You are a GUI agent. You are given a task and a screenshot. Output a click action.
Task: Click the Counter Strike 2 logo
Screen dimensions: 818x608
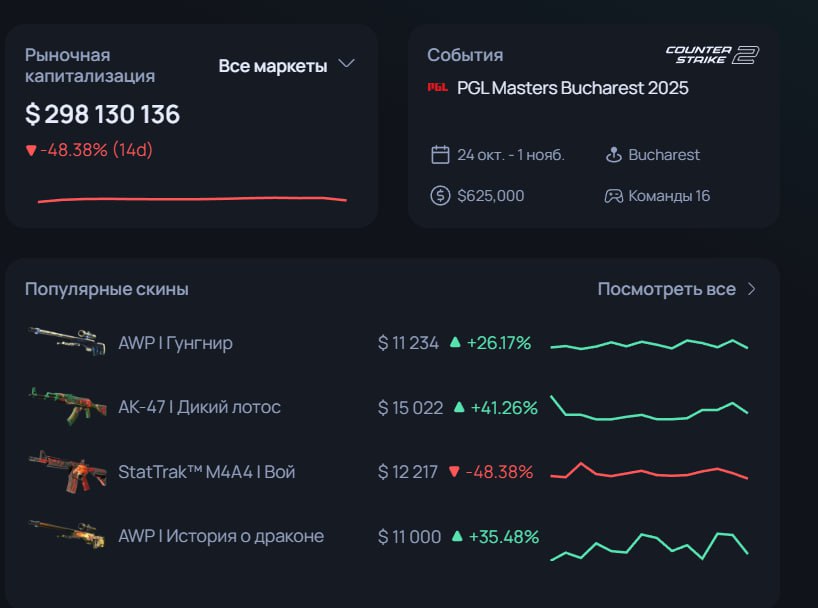pyautogui.click(x=712, y=55)
